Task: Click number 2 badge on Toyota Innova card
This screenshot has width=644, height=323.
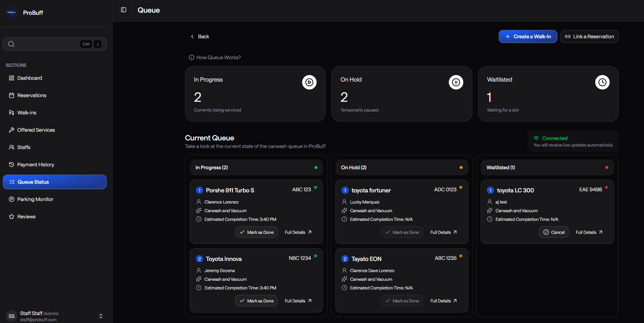Action: point(199,259)
